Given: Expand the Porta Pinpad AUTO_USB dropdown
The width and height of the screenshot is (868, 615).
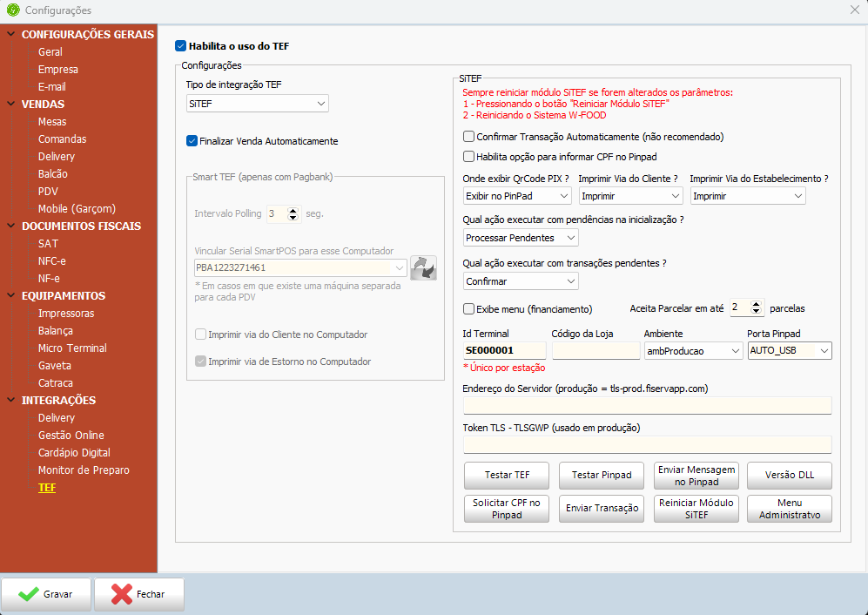Looking at the screenshot, I should [x=790, y=351].
